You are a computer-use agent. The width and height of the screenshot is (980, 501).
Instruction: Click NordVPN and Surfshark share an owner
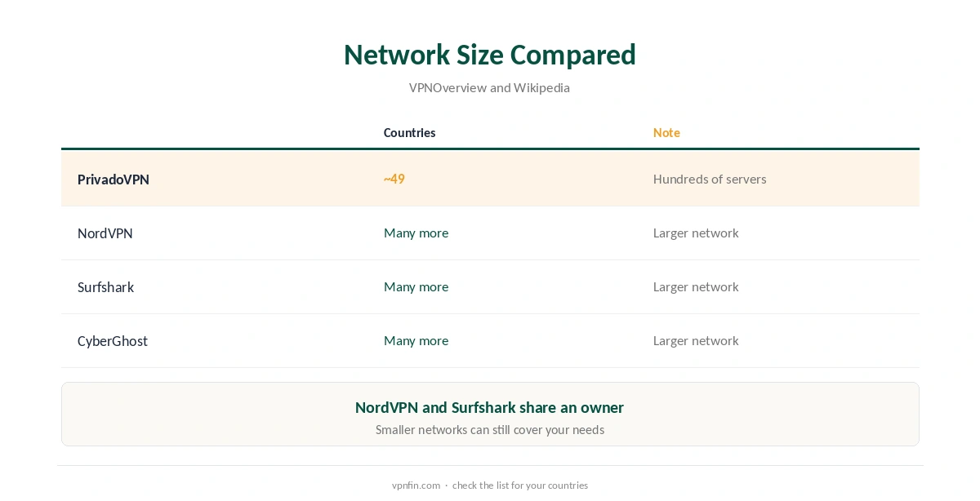pyautogui.click(x=489, y=407)
